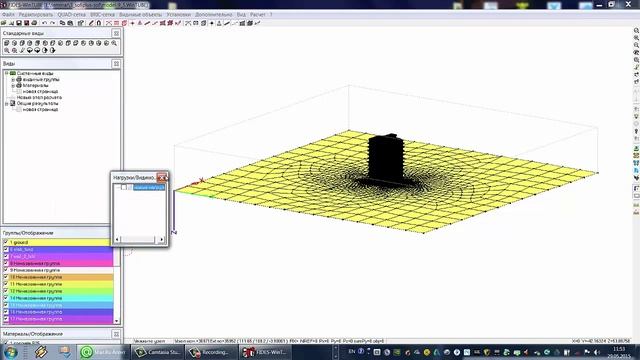Open Mail.Ru Агент from the taskbar
The width and height of the screenshot is (640, 360).
point(103,352)
